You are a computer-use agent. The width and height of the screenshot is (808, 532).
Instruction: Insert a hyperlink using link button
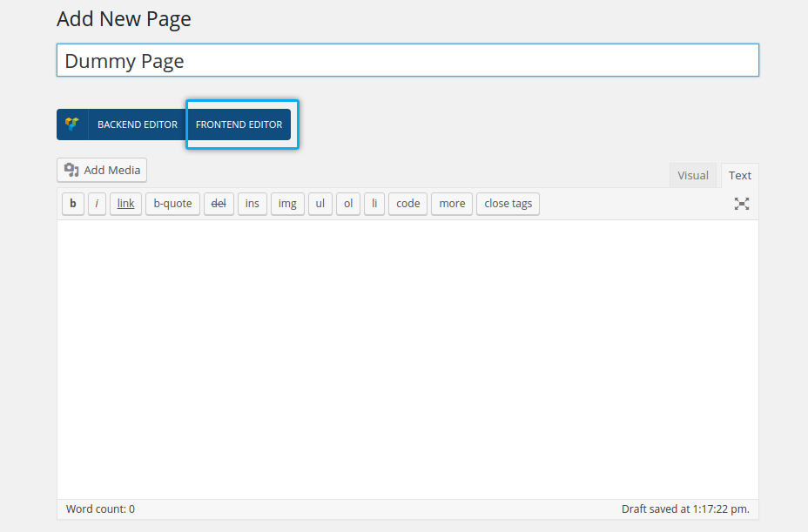125,204
